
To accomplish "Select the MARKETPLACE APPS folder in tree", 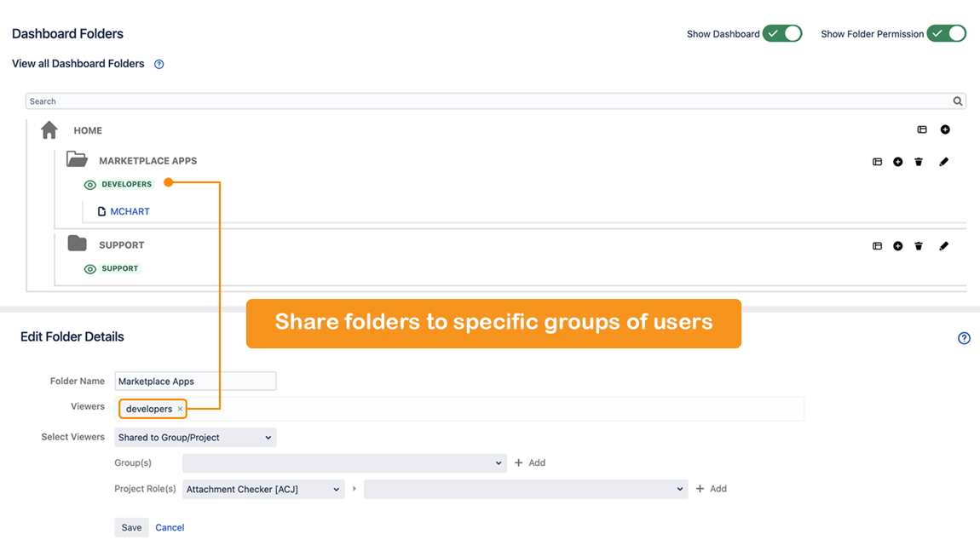I will point(147,161).
